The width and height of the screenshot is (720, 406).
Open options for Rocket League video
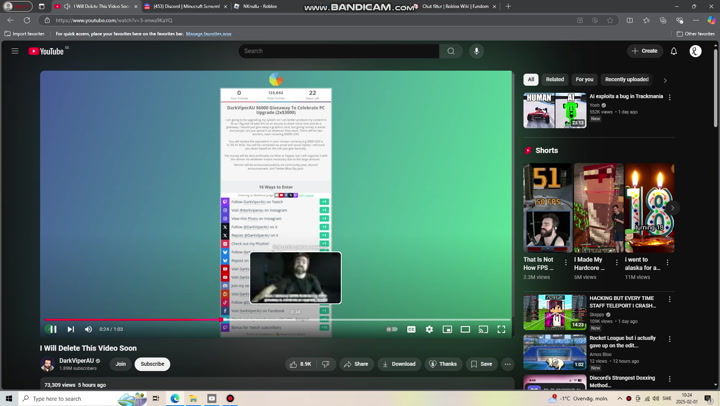click(669, 339)
